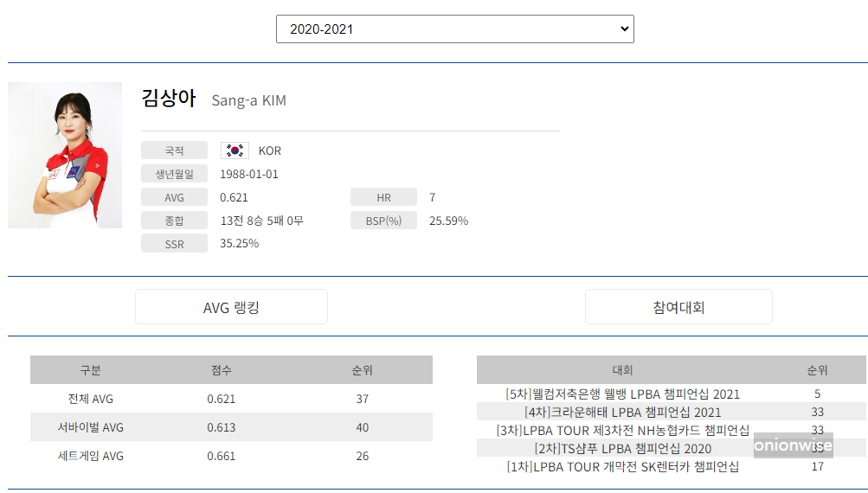Click the HR label badge

tap(383, 197)
